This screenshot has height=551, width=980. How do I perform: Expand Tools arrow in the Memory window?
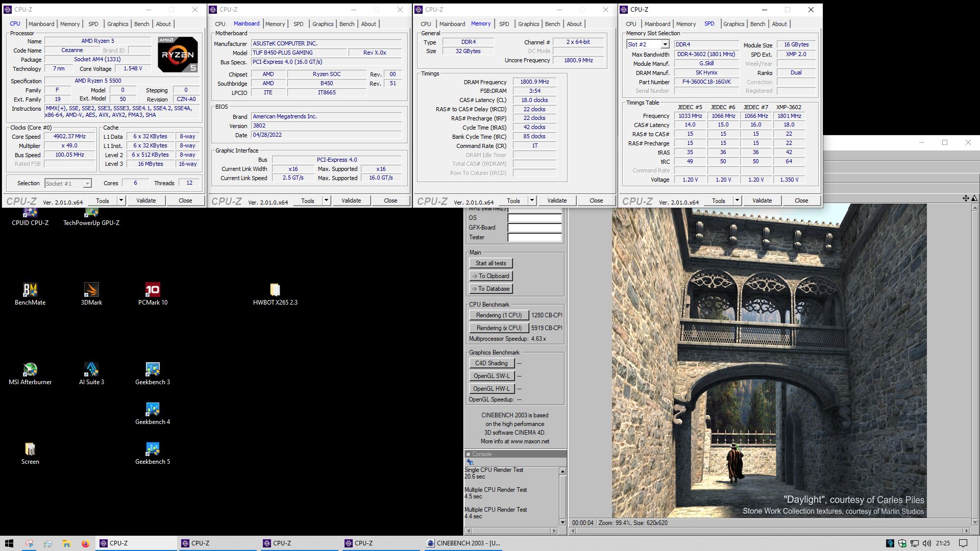pyautogui.click(x=532, y=201)
